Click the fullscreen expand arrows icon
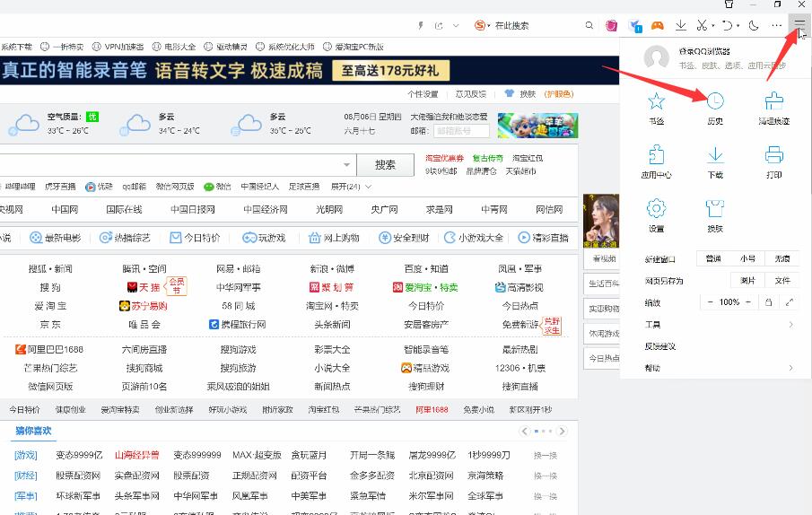 point(790,302)
